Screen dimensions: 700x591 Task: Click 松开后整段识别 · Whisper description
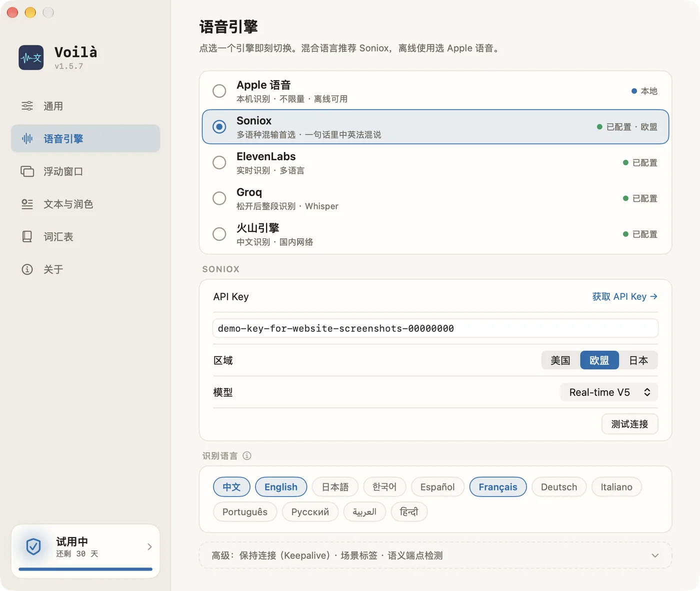[287, 206]
